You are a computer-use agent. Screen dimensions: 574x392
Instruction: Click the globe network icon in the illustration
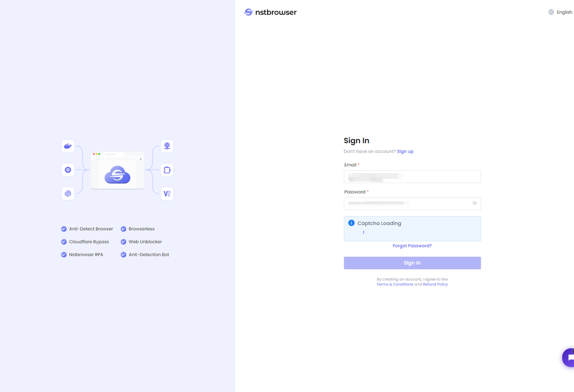pos(167,146)
